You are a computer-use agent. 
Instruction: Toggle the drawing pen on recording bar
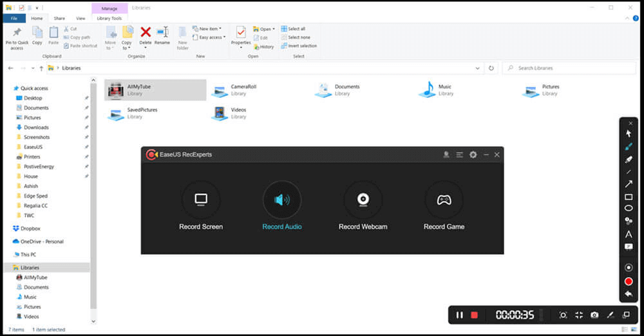[x=611, y=315]
